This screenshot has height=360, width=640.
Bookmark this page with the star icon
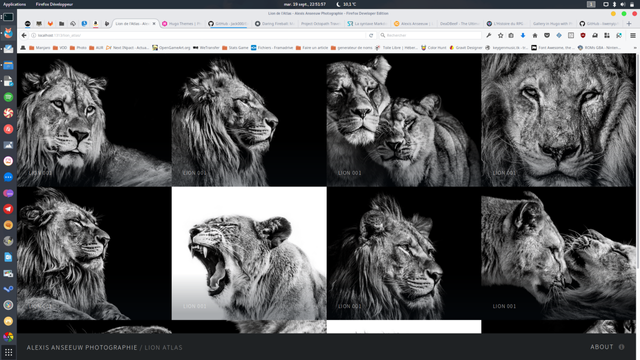point(500,36)
